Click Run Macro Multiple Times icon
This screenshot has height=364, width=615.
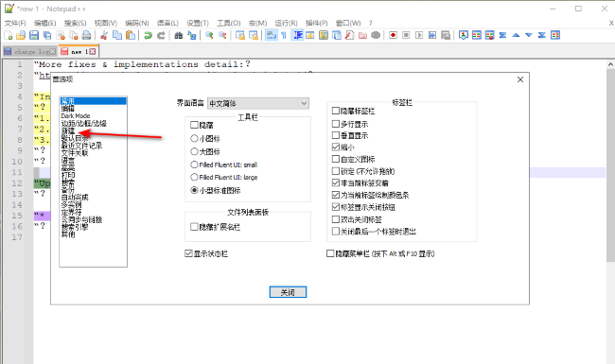point(432,35)
